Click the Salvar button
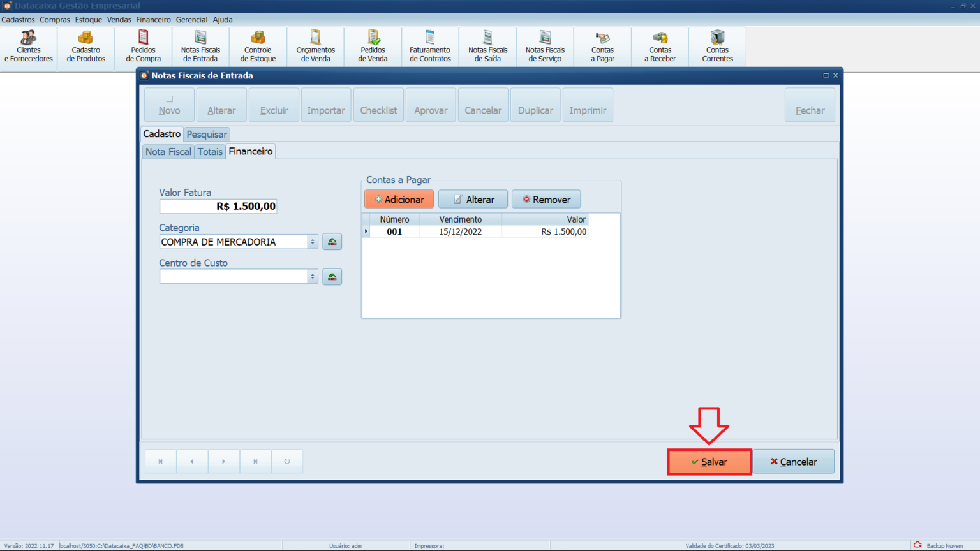This screenshot has height=551, width=980. (709, 462)
